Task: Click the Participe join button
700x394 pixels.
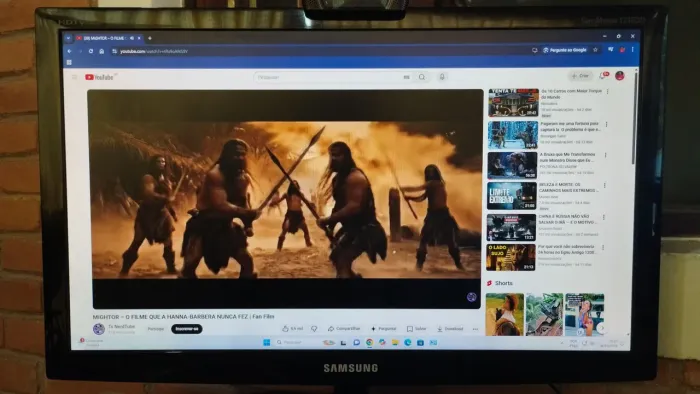Action: (156, 329)
